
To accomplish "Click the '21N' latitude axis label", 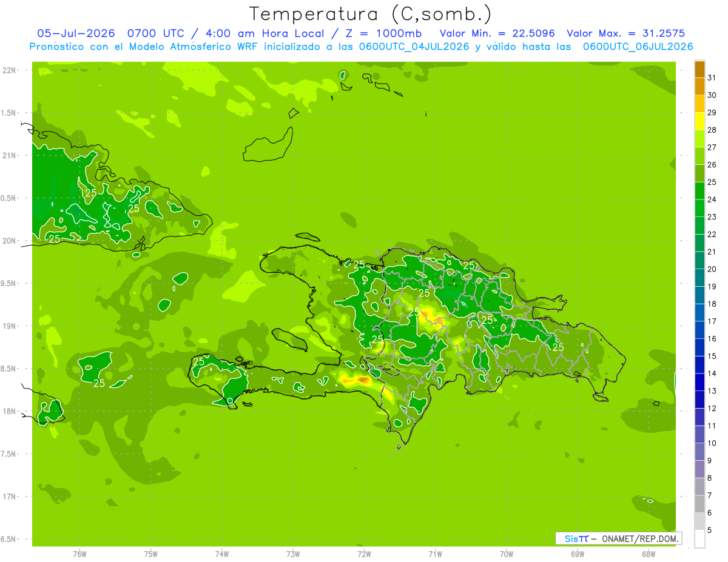I will click(x=9, y=155).
